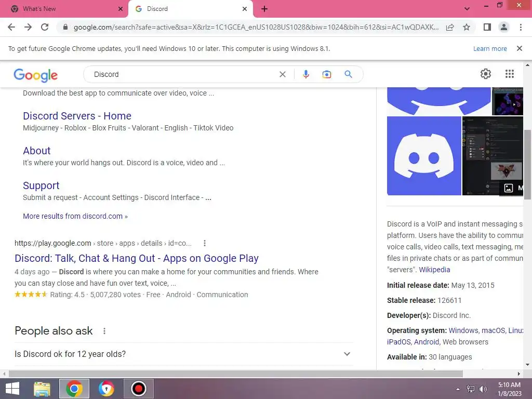Open Chrome profile avatar menu
532x399 pixels.
point(504,27)
